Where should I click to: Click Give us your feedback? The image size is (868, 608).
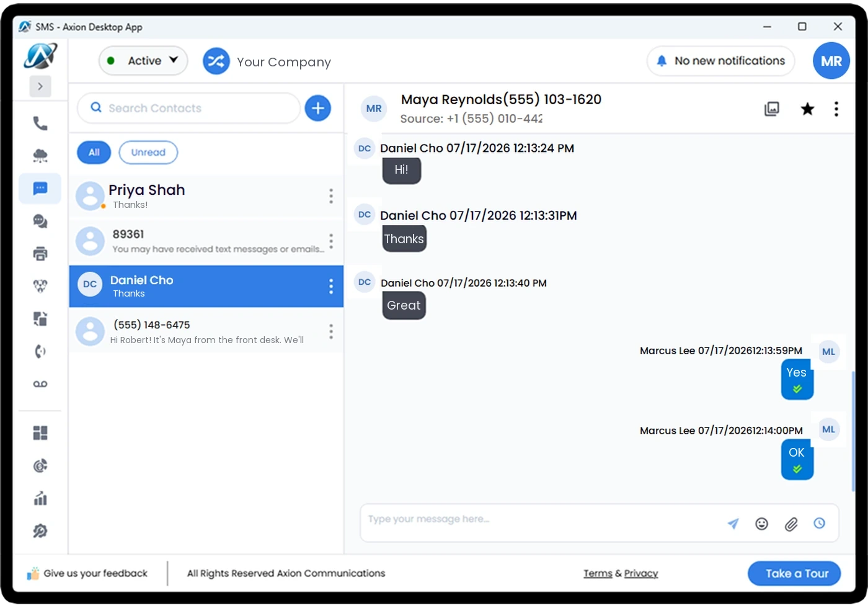(x=87, y=573)
